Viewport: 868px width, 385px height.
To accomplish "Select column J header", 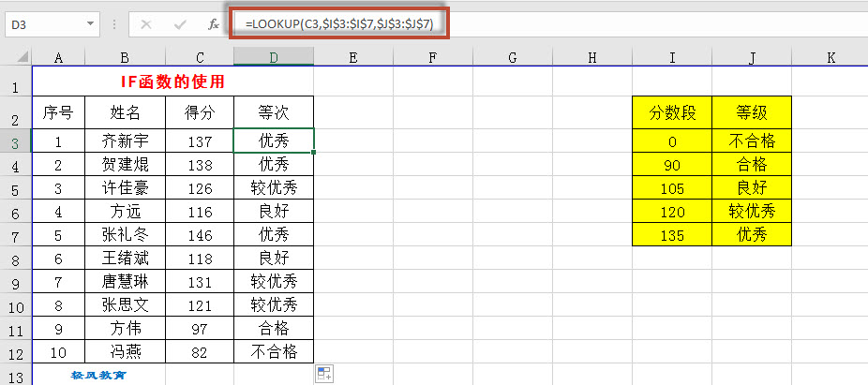I will click(752, 57).
